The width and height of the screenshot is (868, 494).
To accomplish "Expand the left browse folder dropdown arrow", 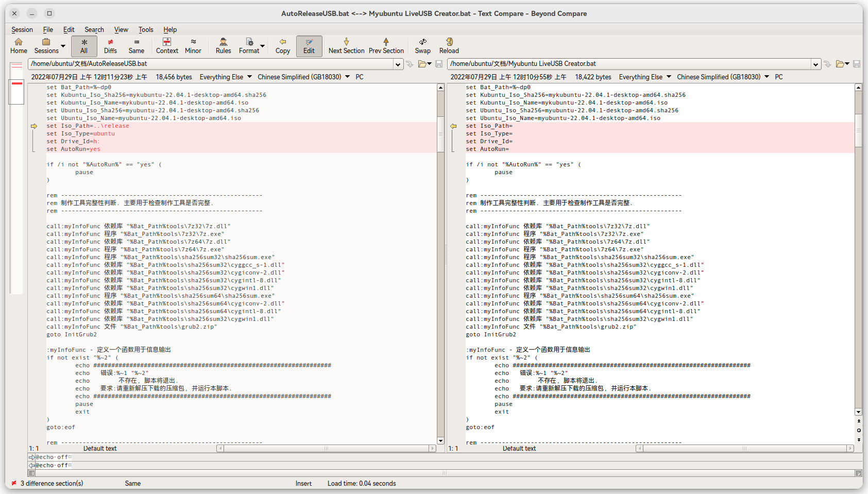I will pyautogui.click(x=430, y=64).
